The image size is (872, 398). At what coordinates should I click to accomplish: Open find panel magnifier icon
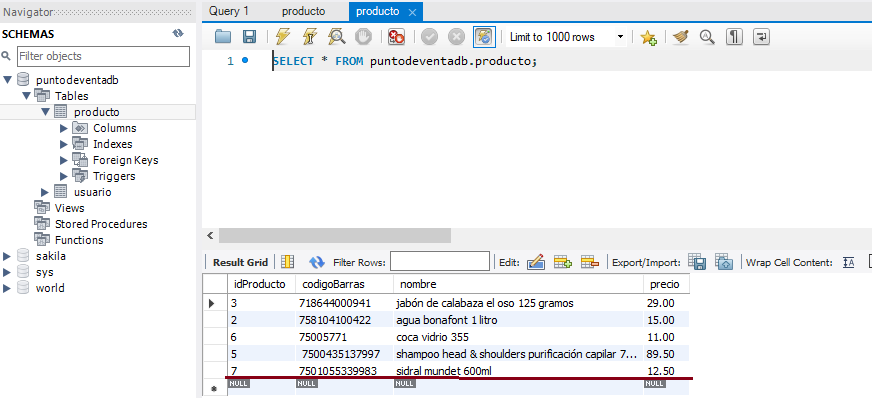coord(707,37)
